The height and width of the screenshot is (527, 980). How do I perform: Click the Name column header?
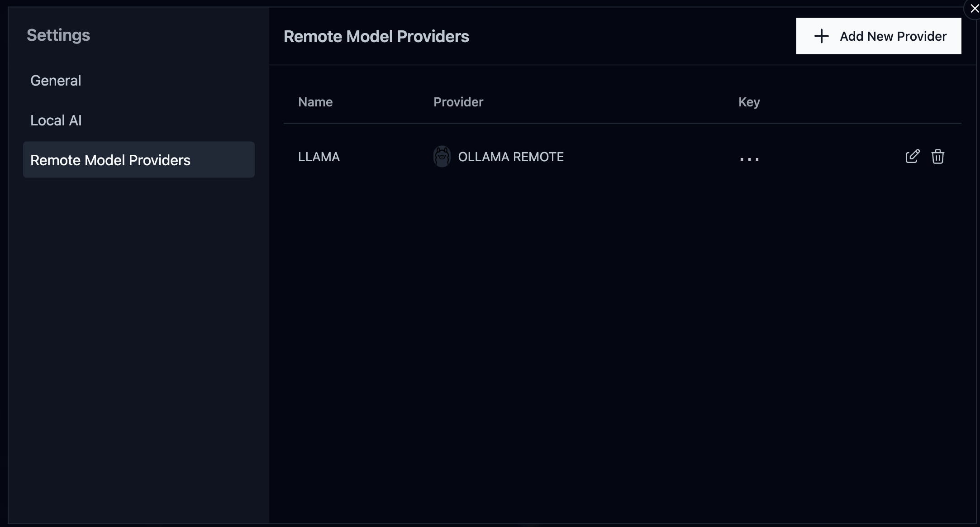315,102
